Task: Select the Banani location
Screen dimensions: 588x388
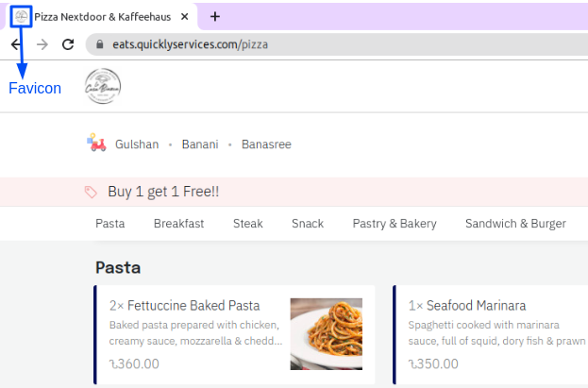Action: coord(200,144)
